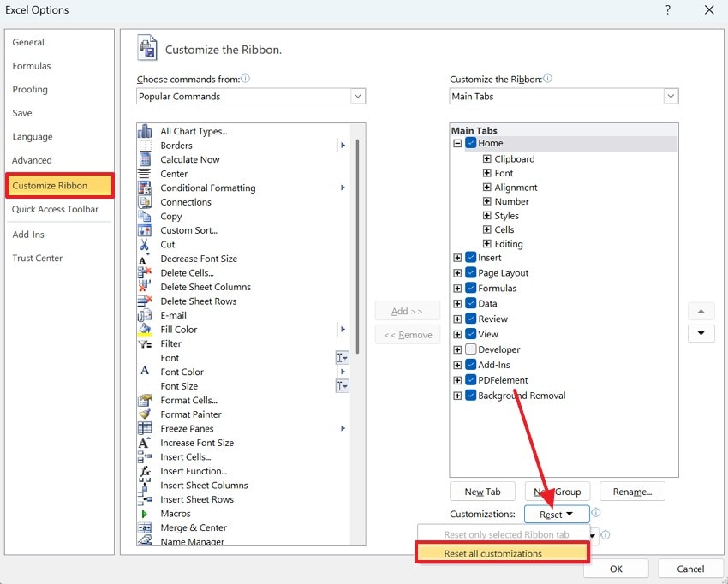Click the Borders command icon
The height and width of the screenshot is (584, 728).
[145, 146]
